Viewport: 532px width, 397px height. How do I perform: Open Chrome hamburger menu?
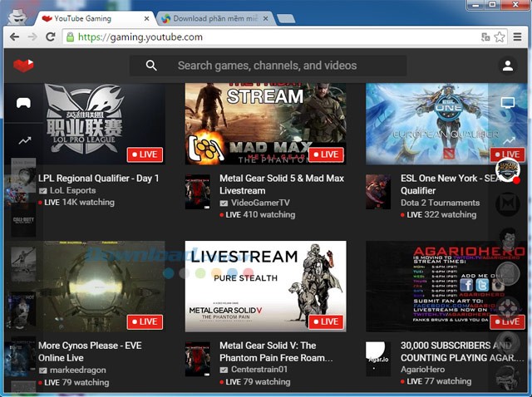click(517, 37)
